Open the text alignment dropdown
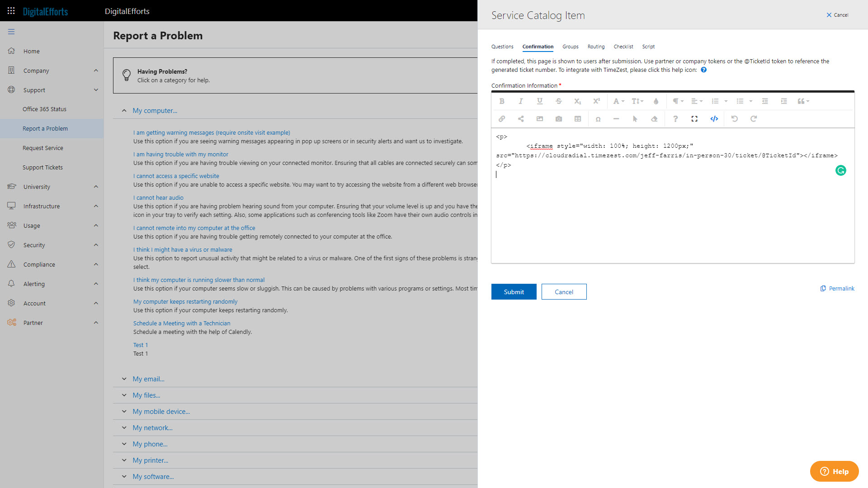Viewport: 868px width, 488px height. [x=697, y=101]
